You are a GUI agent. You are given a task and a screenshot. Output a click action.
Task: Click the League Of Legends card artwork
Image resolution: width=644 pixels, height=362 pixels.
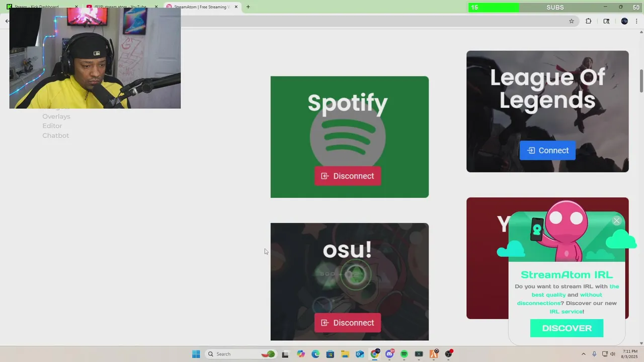pos(547,112)
